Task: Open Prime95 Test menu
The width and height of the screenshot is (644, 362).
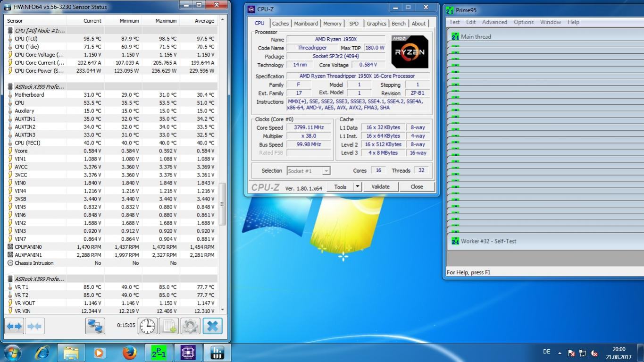Action: (x=455, y=22)
